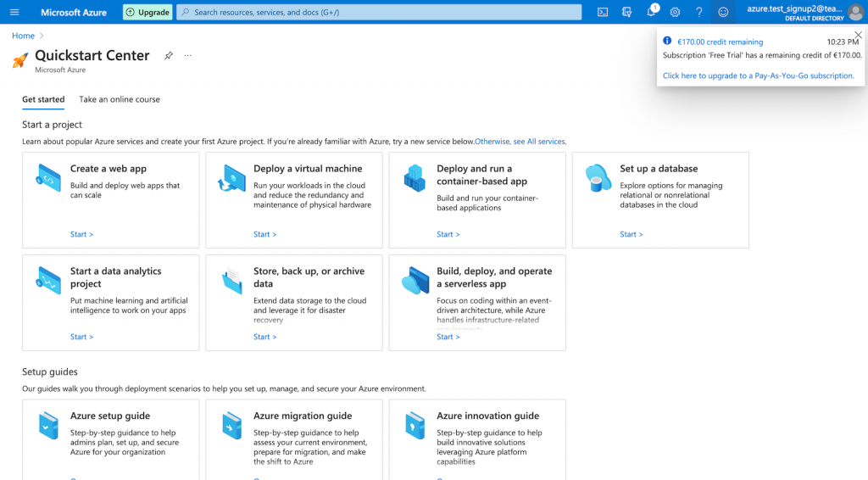Image resolution: width=868 pixels, height=480 pixels.
Task: Click the serverless app cloud icon
Action: click(x=415, y=280)
